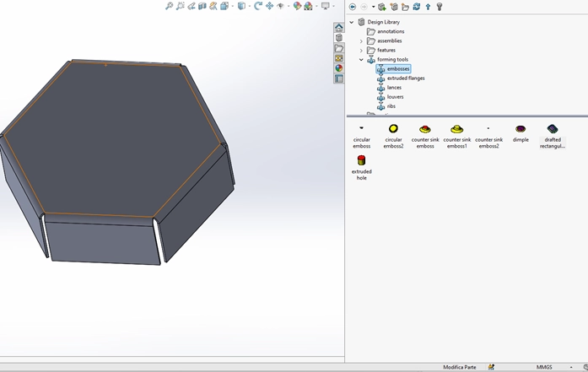
Task: Open the Custom Properties task pane tab
Action: 339,78
